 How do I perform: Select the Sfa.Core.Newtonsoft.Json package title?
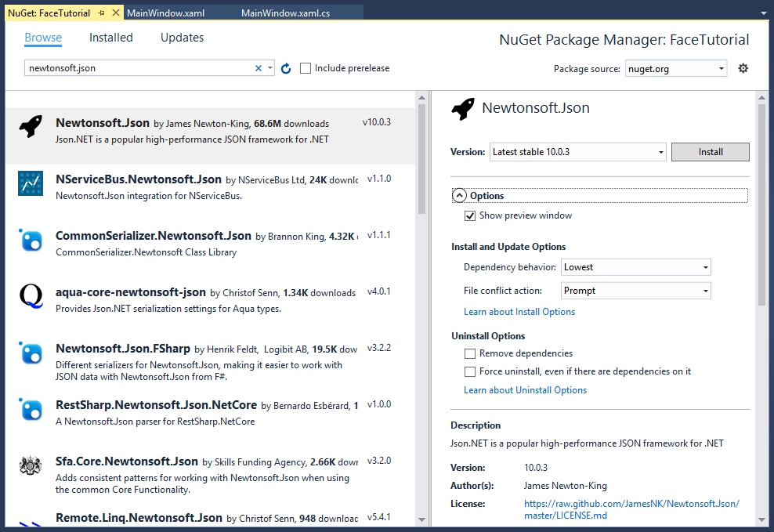(x=127, y=461)
